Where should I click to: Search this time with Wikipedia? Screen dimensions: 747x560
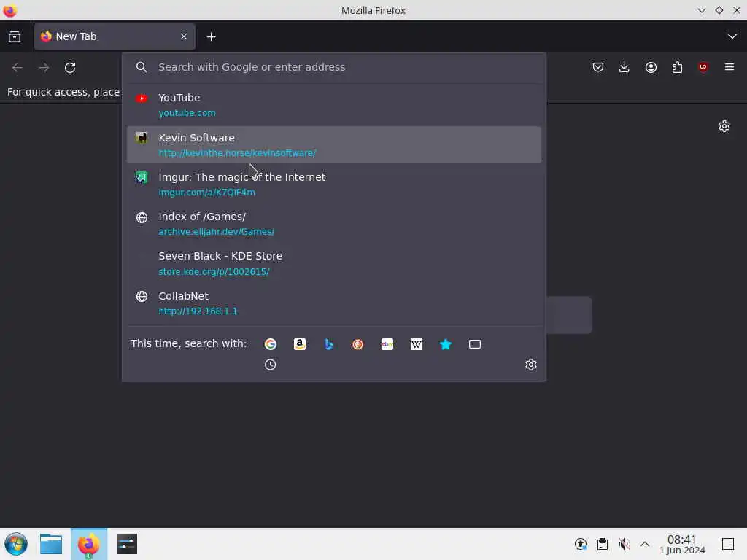417,344
